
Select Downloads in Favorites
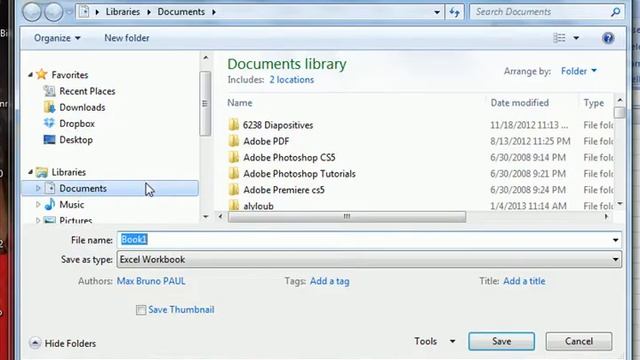82,107
